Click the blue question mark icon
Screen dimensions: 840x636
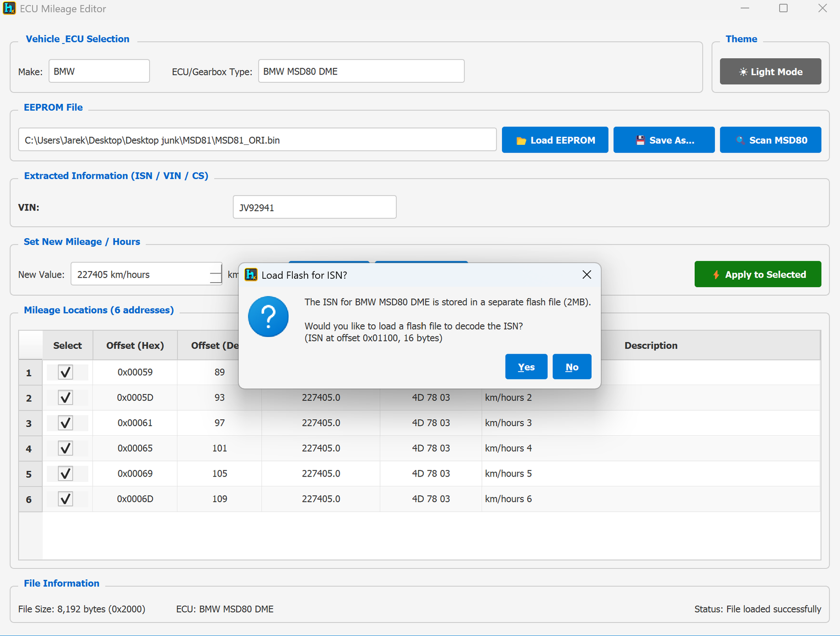click(x=268, y=316)
